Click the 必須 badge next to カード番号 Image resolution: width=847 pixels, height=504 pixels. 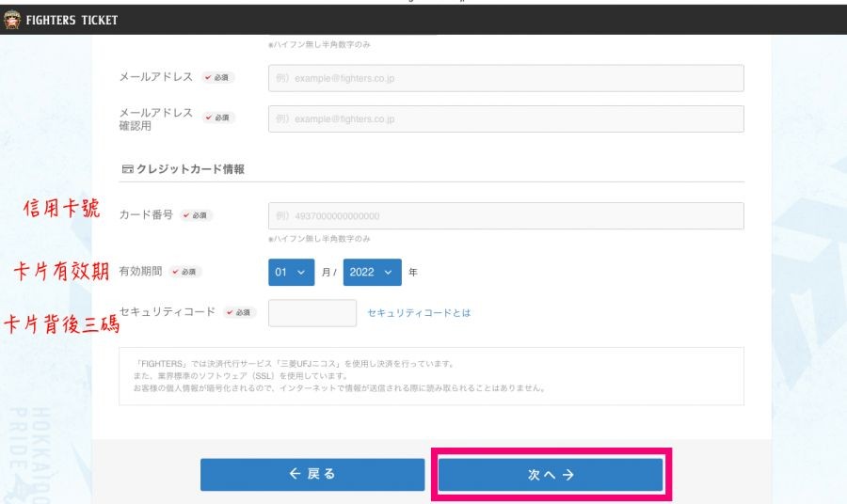click(196, 215)
